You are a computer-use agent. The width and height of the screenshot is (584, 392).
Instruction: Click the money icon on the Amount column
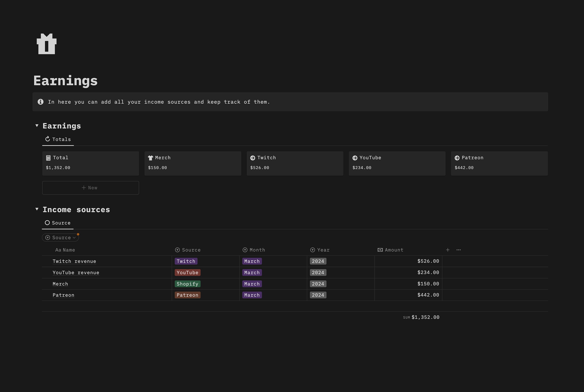(x=380, y=250)
